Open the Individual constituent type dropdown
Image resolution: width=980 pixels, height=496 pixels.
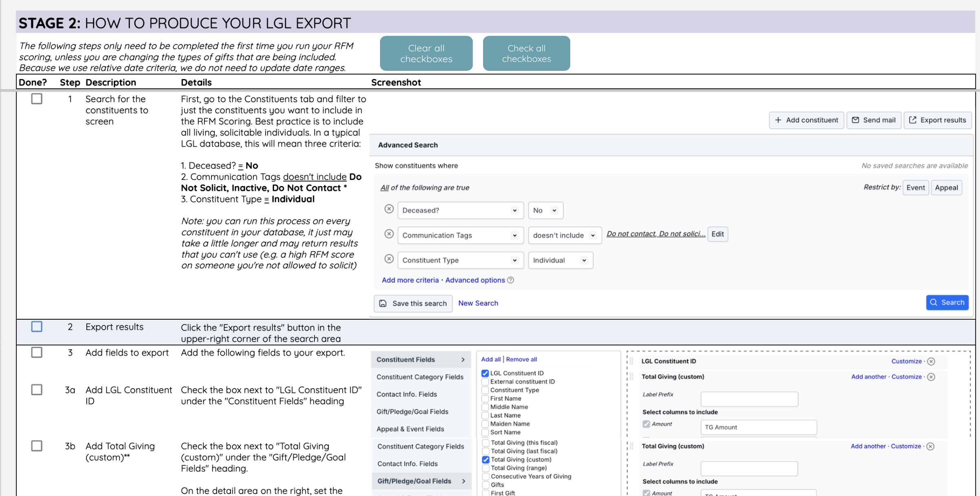560,260
